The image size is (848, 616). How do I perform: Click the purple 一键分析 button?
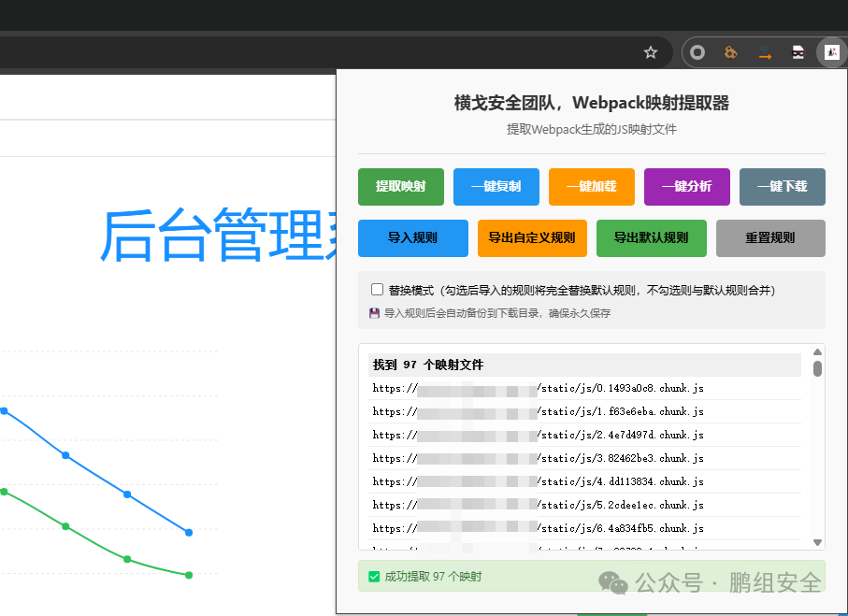click(687, 187)
